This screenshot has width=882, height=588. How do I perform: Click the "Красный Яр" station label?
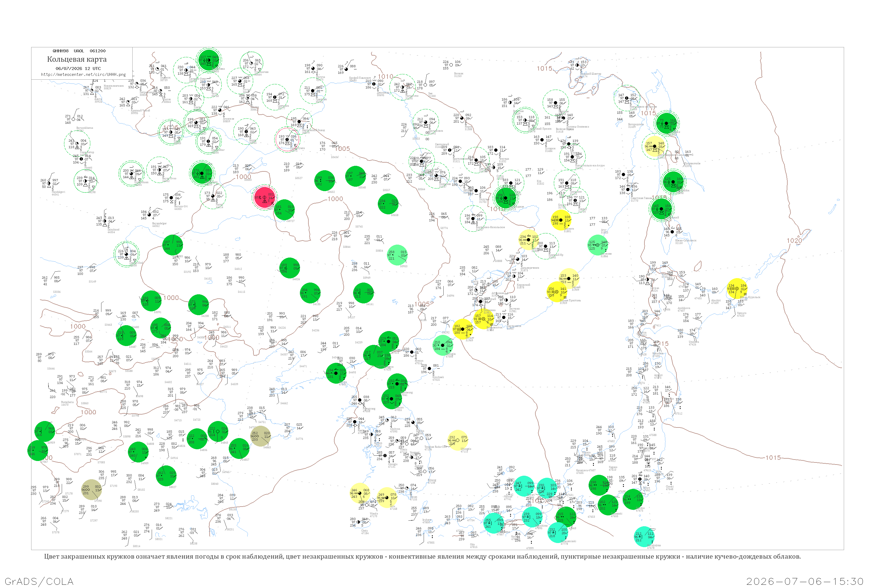click(x=556, y=255)
